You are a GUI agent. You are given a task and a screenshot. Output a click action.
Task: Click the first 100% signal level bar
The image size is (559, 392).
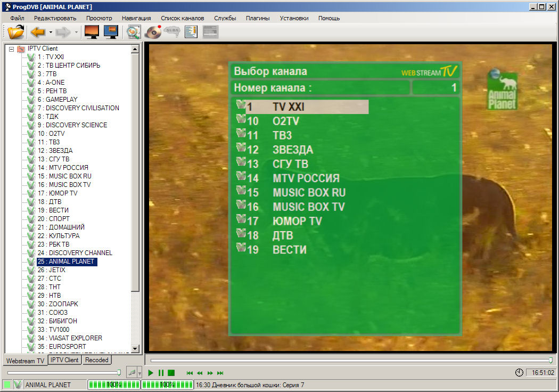[x=114, y=385]
